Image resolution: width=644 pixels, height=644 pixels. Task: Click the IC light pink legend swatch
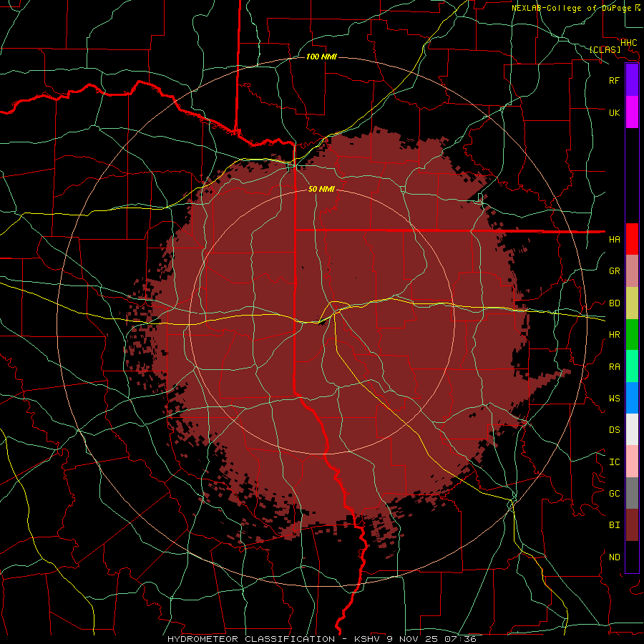(x=632, y=462)
